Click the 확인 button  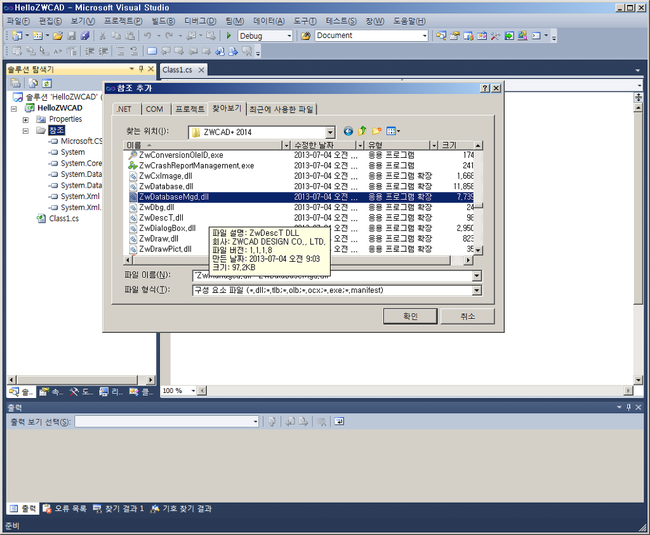point(410,316)
